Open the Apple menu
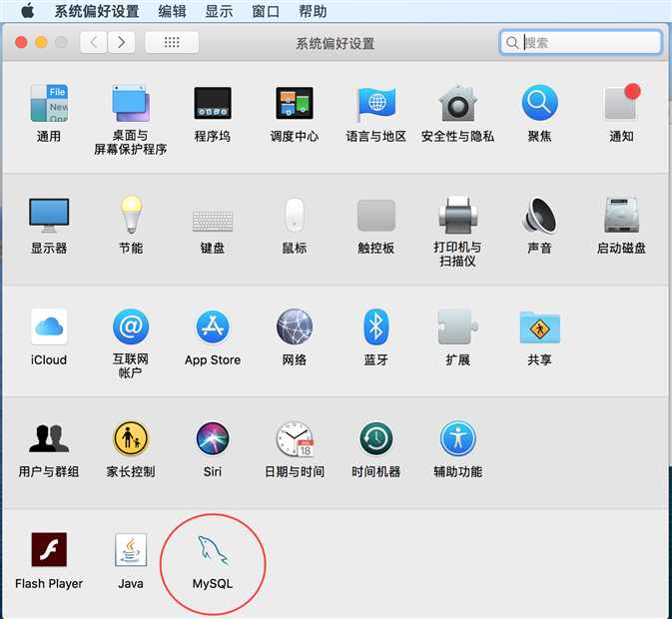The width and height of the screenshot is (672, 619). [27, 11]
